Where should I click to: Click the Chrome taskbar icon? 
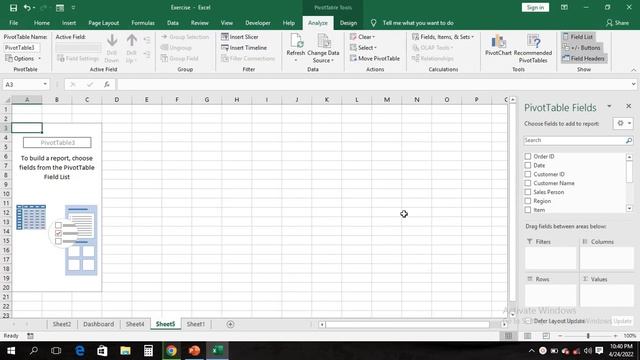(x=171, y=351)
